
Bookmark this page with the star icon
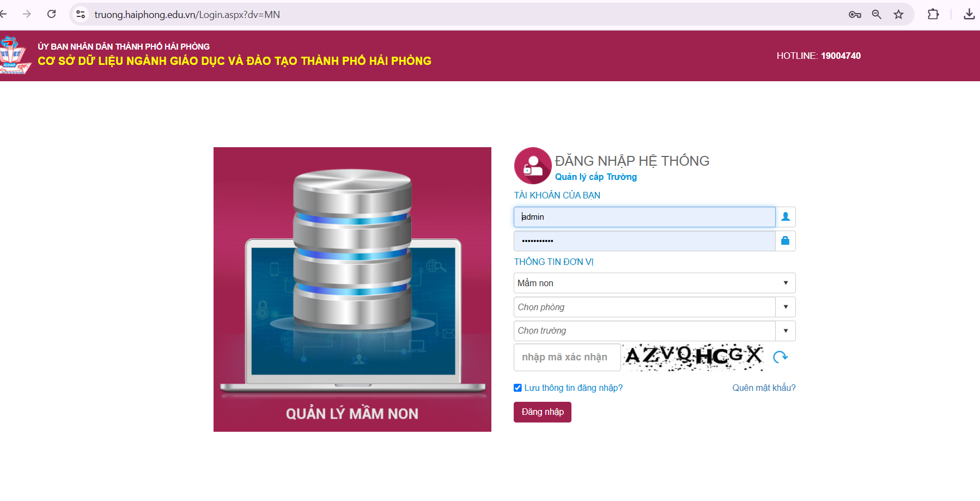pos(898,15)
